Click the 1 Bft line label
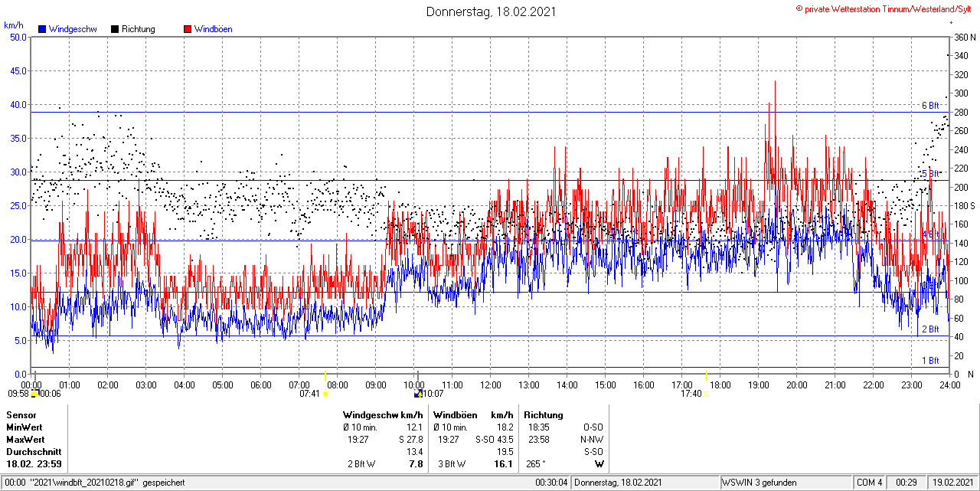 coord(929,360)
